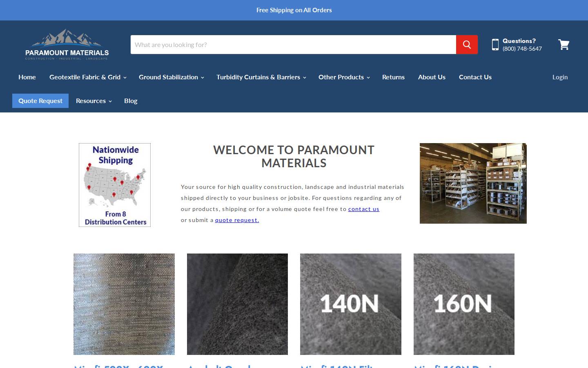Click the Nationwide Shipping map image
The width and height of the screenshot is (588, 368).
tap(115, 185)
